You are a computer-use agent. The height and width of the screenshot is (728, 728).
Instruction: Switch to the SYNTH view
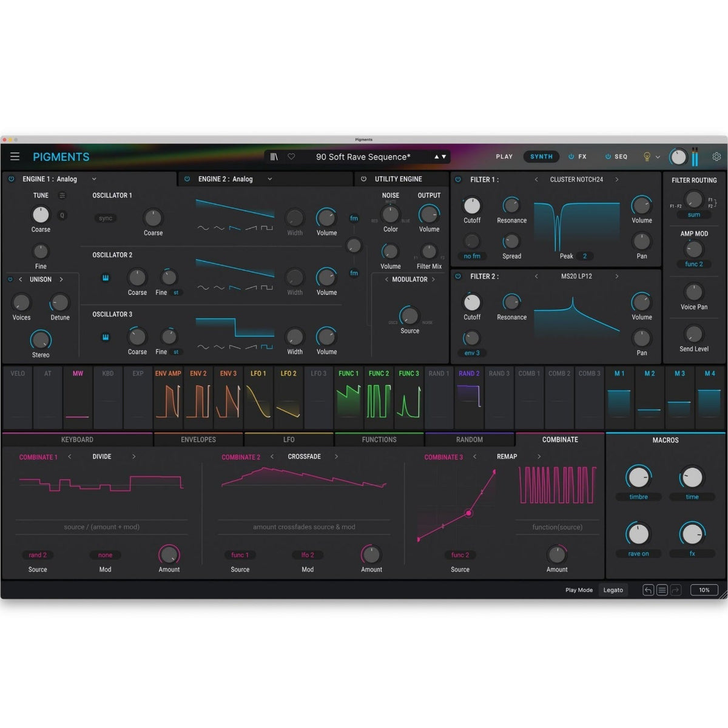click(x=541, y=157)
